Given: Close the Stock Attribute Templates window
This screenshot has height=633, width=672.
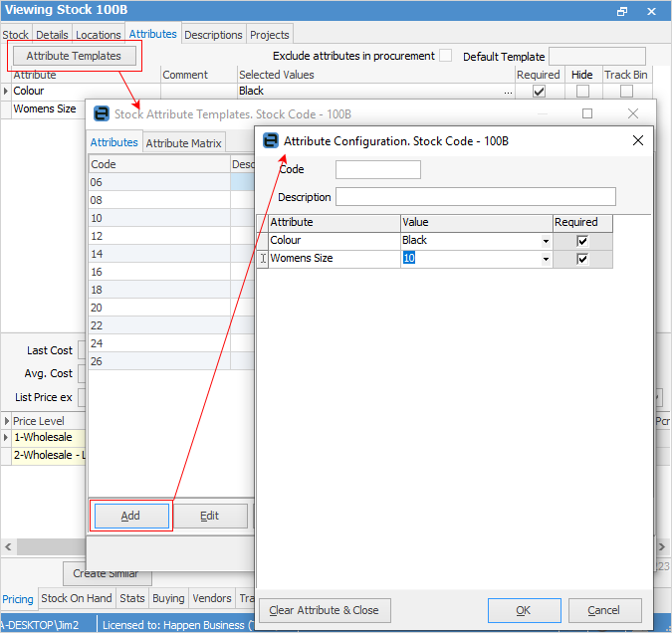Looking at the screenshot, I should pyautogui.click(x=633, y=113).
